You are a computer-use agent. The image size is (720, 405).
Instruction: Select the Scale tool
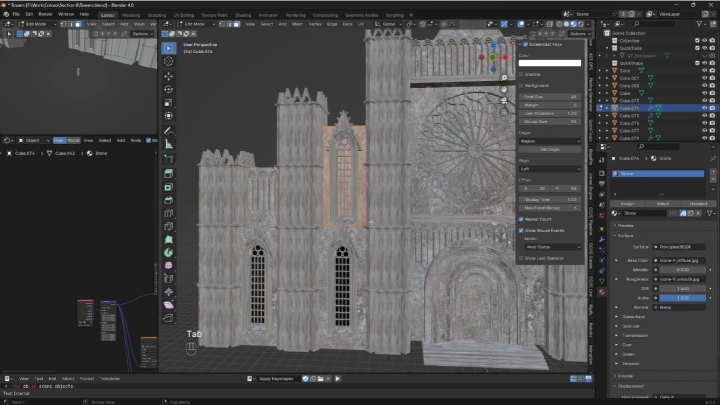169,102
